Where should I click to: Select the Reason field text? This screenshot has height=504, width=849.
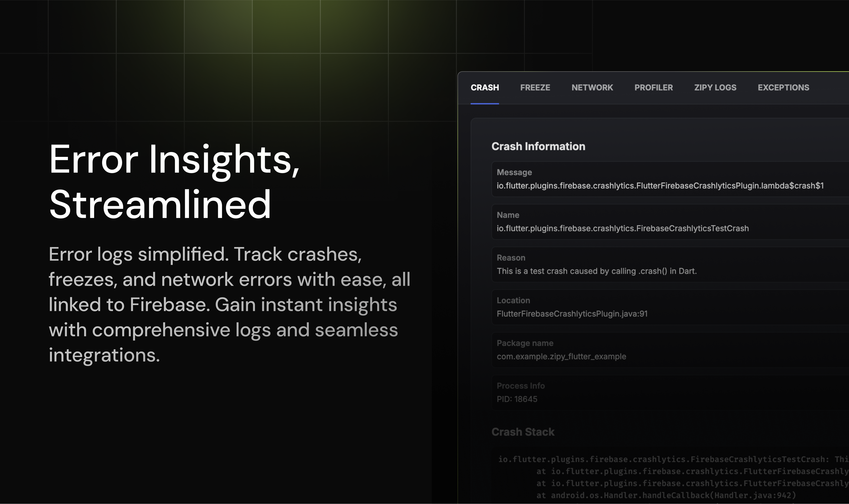[596, 271]
